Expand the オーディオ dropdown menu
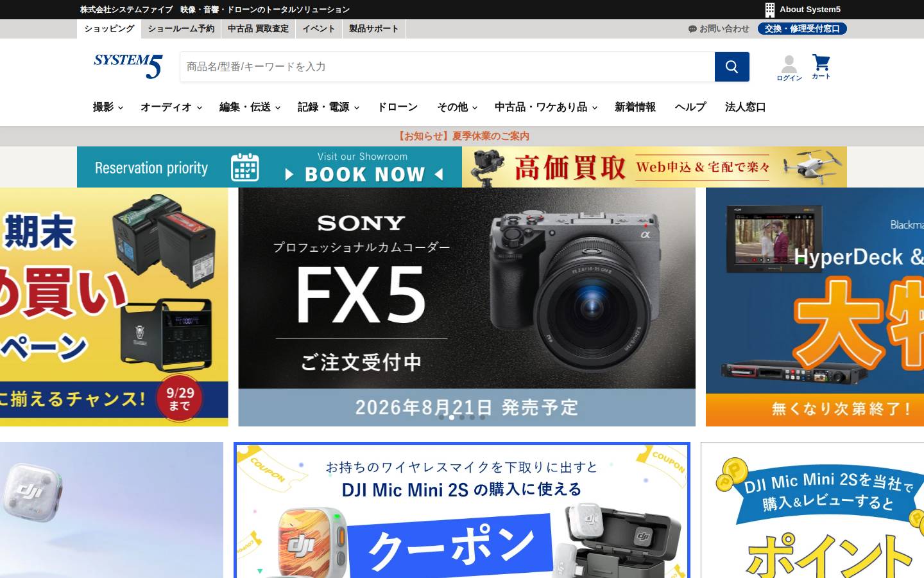 tap(171, 107)
